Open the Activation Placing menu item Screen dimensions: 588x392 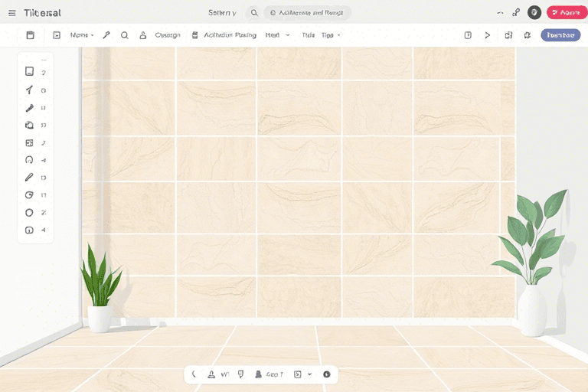tap(230, 35)
